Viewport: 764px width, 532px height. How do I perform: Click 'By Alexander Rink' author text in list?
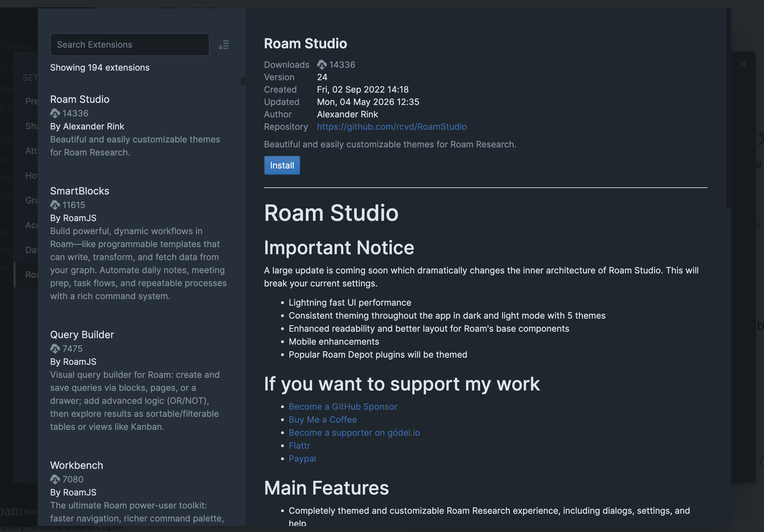coord(87,127)
